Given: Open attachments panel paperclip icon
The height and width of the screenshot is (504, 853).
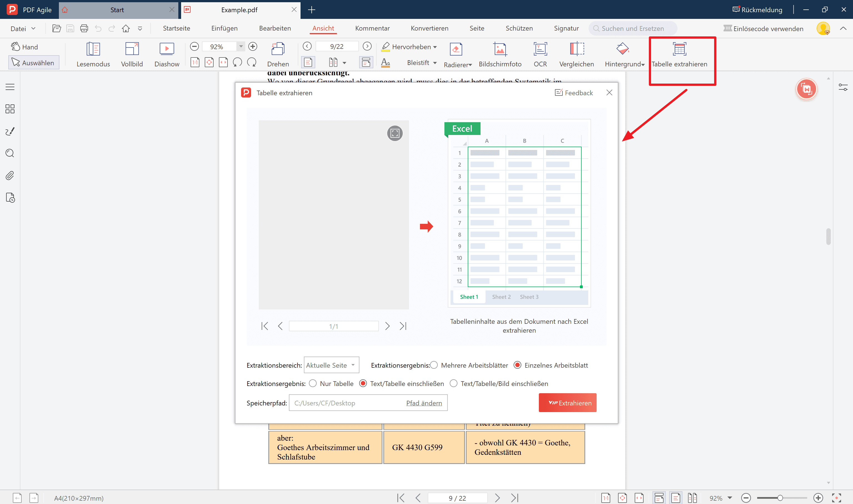Looking at the screenshot, I should [x=10, y=175].
